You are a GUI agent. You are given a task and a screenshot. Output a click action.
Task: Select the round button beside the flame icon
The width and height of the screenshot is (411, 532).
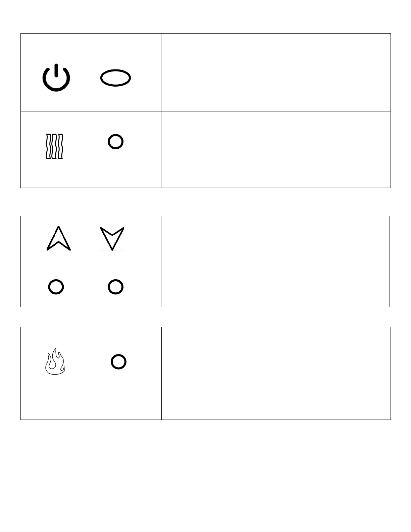(x=118, y=362)
